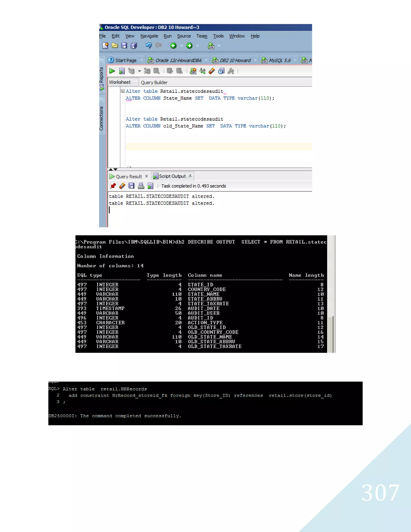411x532 pixels.
Task: Click the green Back navigation arrow
Action: [x=173, y=46]
